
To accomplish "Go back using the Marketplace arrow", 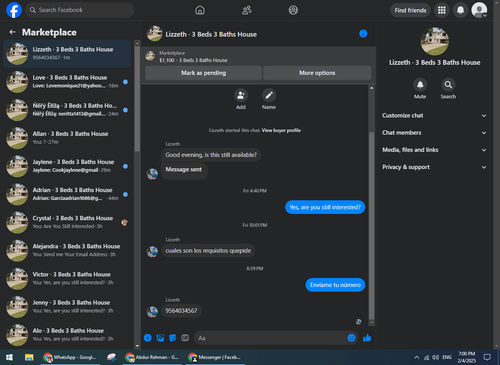I will point(12,32).
